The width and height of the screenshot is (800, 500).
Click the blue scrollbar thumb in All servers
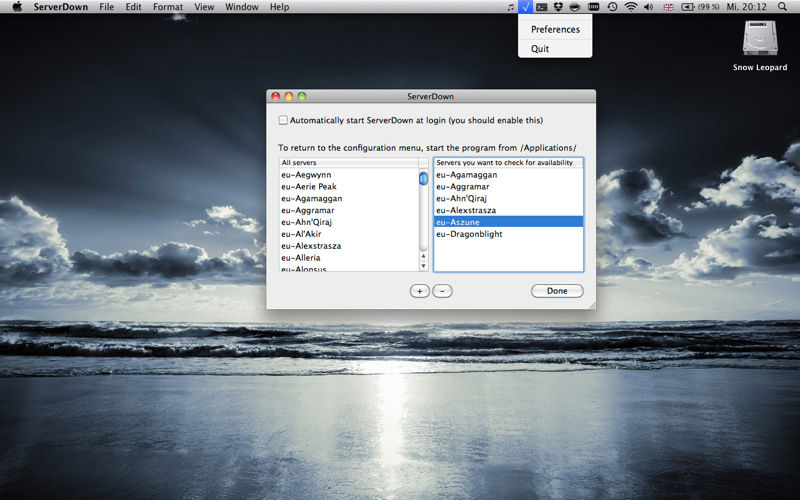coord(423,179)
